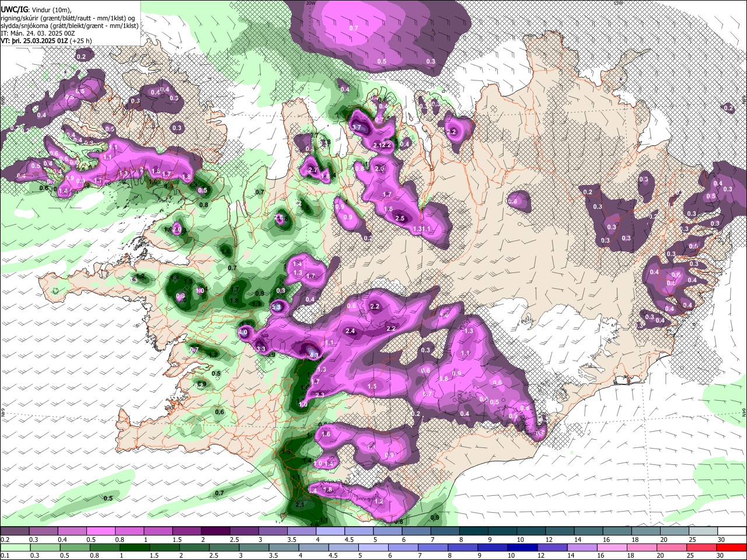Pick the pale green 0.1 swatch in the bottom legend row
Image resolution: width=747 pixels, height=560 pixels.
pyautogui.click(x=15, y=547)
